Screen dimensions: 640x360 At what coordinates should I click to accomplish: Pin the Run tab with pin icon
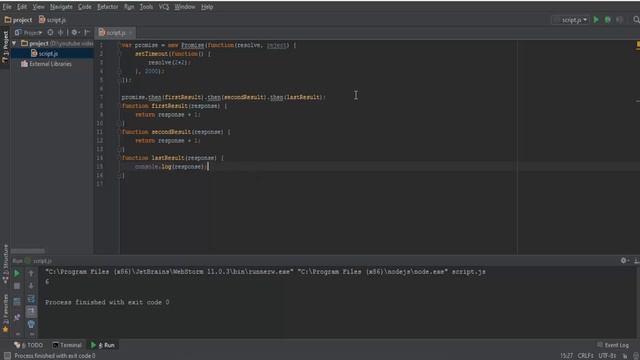click(17, 317)
